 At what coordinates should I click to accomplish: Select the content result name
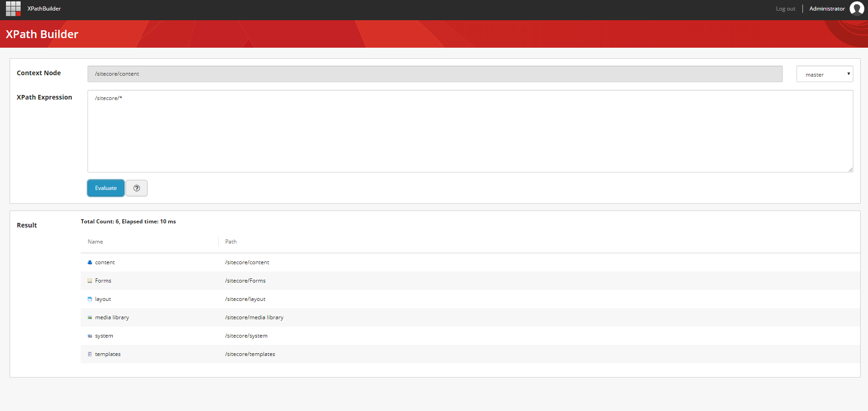point(105,262)
